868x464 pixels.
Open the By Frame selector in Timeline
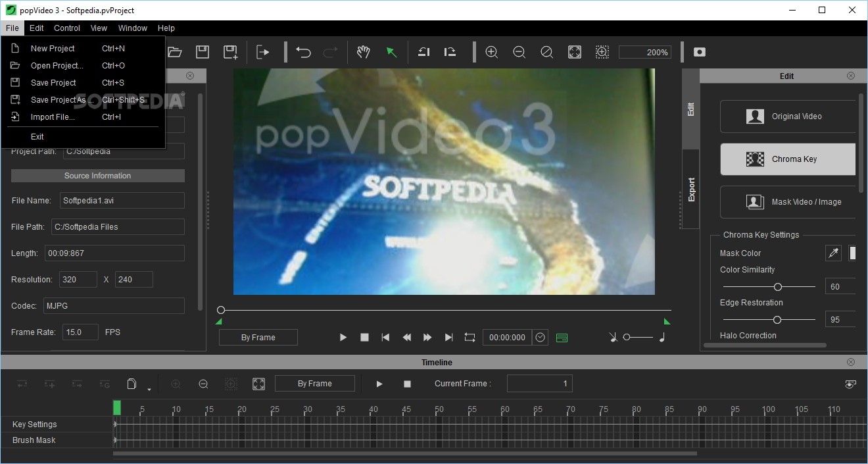pos(315,384)
